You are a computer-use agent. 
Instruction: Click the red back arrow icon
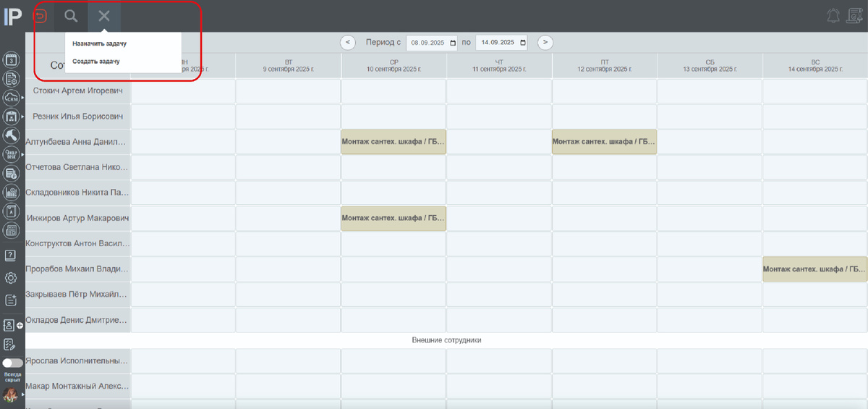[41, 15]
